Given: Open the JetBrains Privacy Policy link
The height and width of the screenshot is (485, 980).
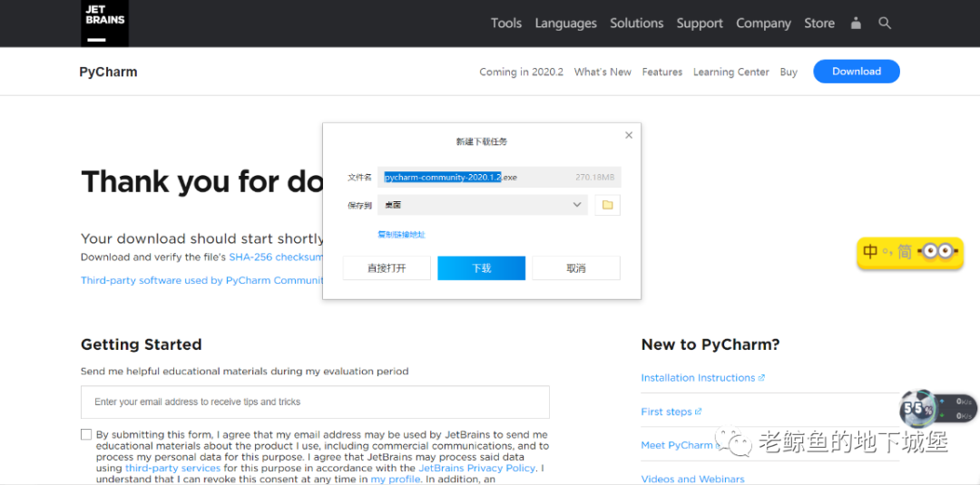Looking at the screenshot, I should pyautogui.click(x=477, y=468).
